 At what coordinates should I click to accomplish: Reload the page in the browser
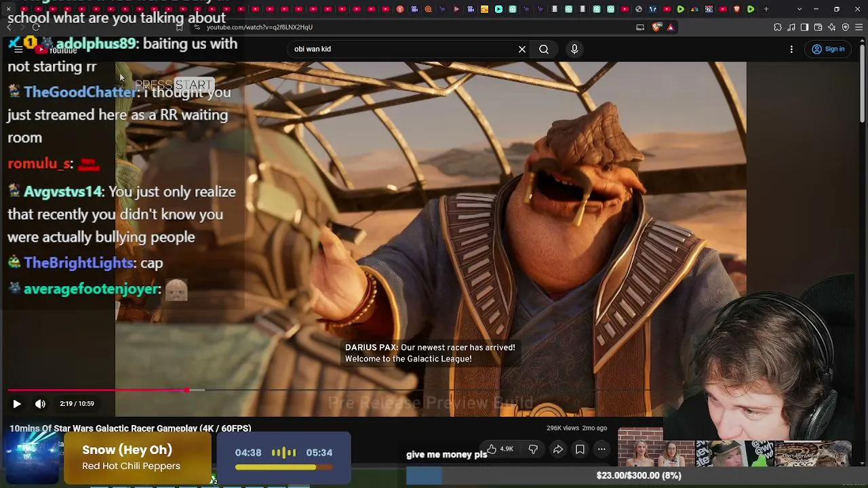36,27
